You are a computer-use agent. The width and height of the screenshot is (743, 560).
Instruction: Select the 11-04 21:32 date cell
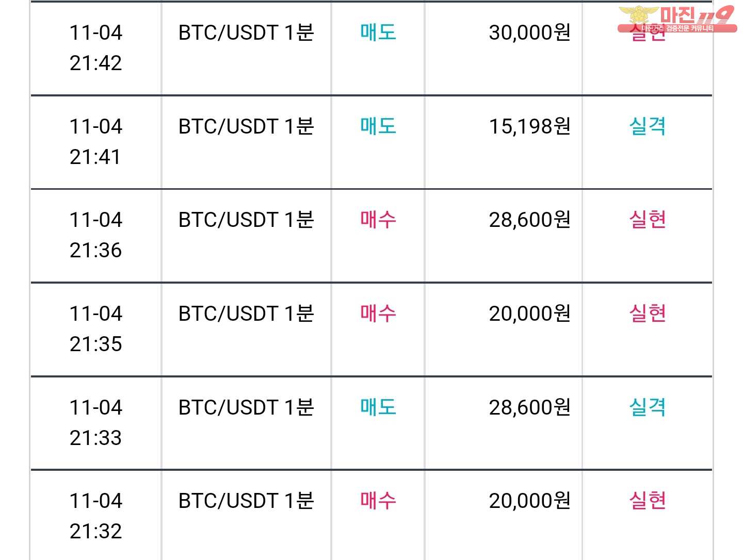(96, 516)
